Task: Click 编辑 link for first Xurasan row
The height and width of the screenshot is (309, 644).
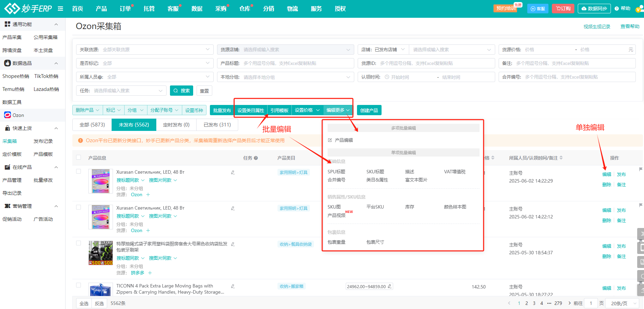Action: click(x=607, y=174)
